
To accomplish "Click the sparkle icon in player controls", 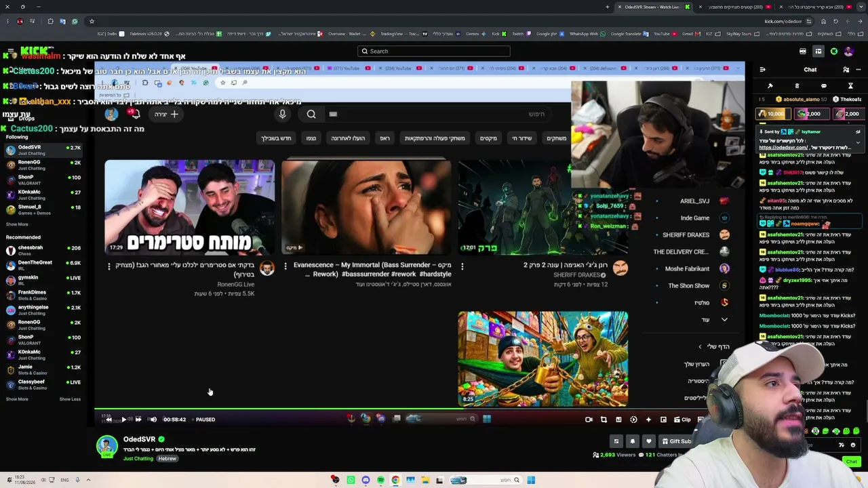I will (x=648, y=420).
